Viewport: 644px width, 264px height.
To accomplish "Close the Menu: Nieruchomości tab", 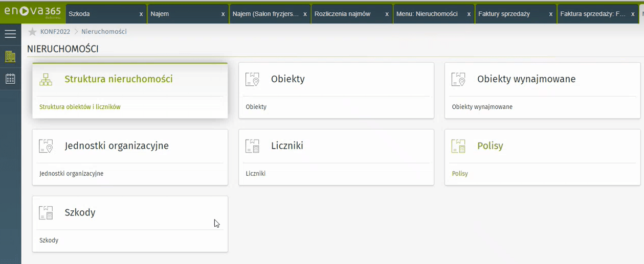I will click(x=469, y=14).
